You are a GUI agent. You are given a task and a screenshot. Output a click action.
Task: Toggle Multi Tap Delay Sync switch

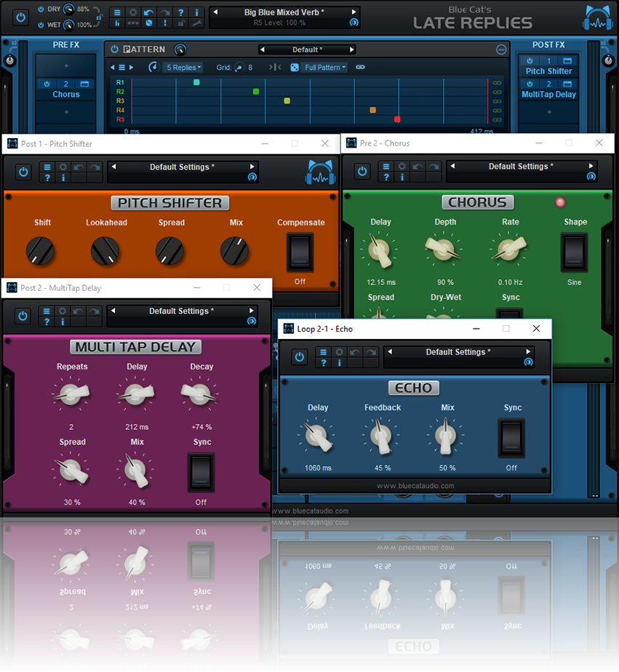201,472
